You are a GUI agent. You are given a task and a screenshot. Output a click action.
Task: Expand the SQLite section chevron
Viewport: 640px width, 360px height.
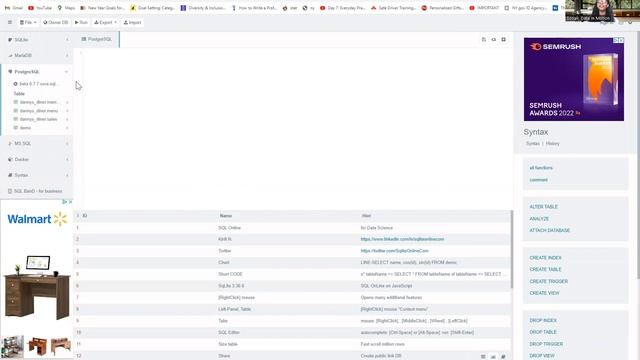tap(67, 40)
